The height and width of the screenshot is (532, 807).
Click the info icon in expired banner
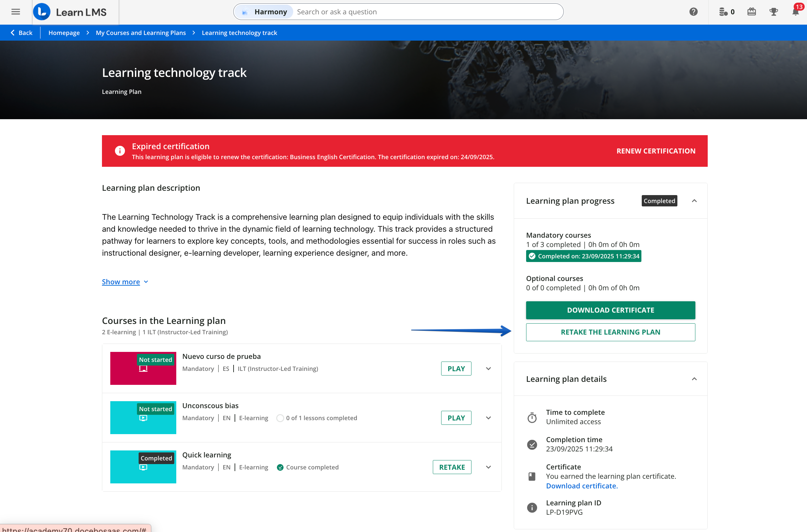point(120,150)
